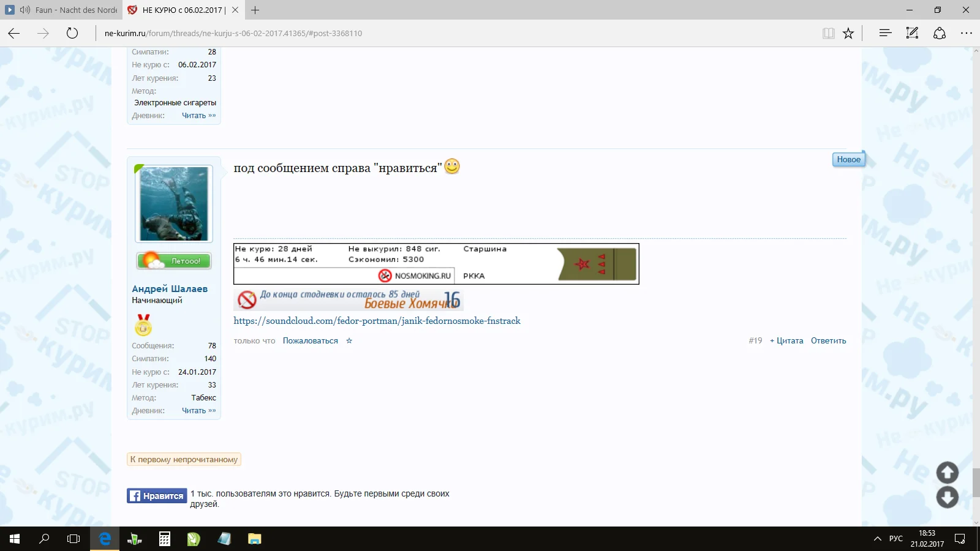The width and height of the screenshot is (980, 551).
Task: Click the audio speaker icon on Faun tab
Action: (25, 10)
